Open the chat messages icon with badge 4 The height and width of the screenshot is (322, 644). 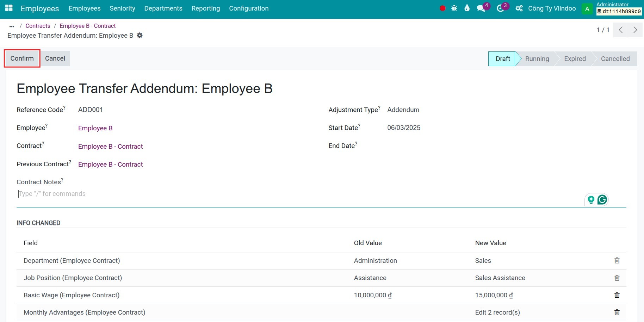pyautogui.click(x=481, y=8)
